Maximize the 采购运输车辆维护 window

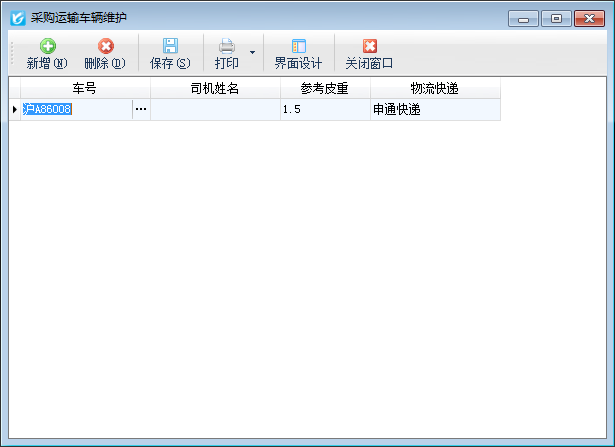[556, 18]
